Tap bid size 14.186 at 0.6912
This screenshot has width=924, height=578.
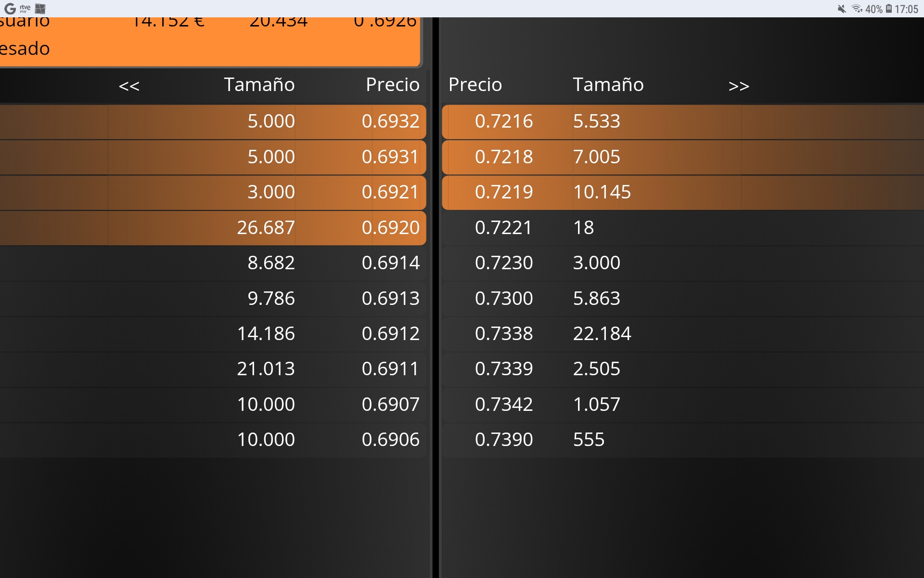[x=266, y=333]
